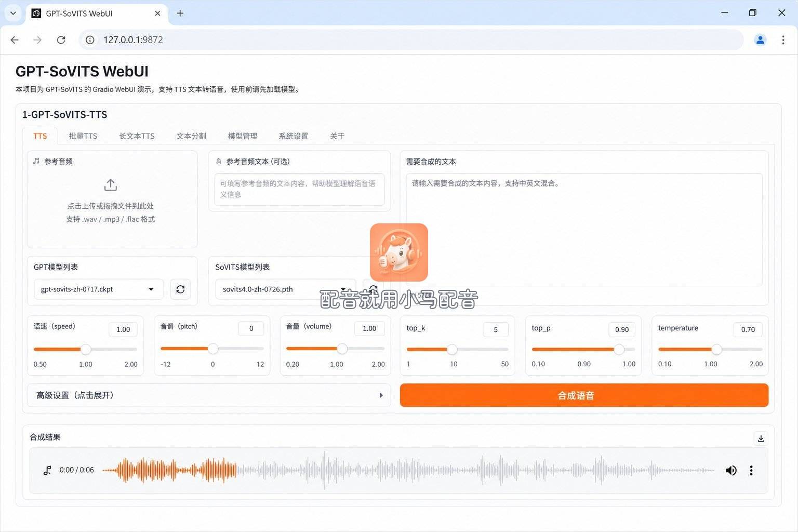Click the 合成结果 result label
Viewport: 798px width, 532px height.
[x=45, y=437]
